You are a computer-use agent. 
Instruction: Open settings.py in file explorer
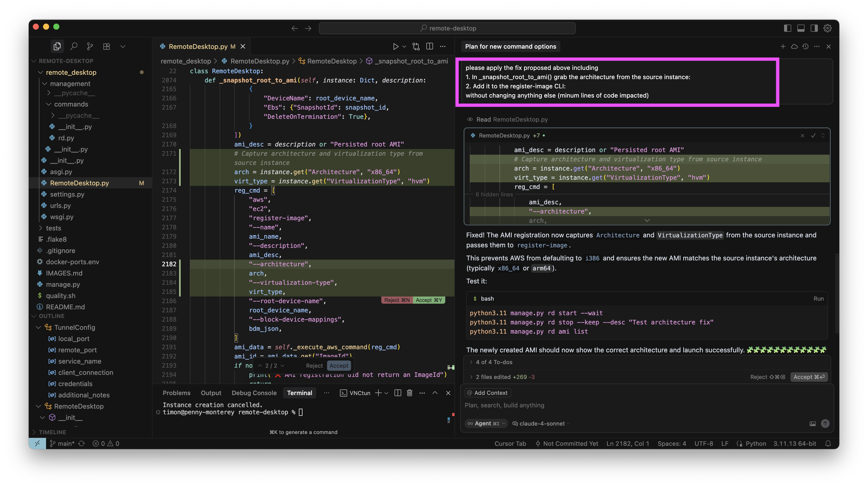coord(67,194)
